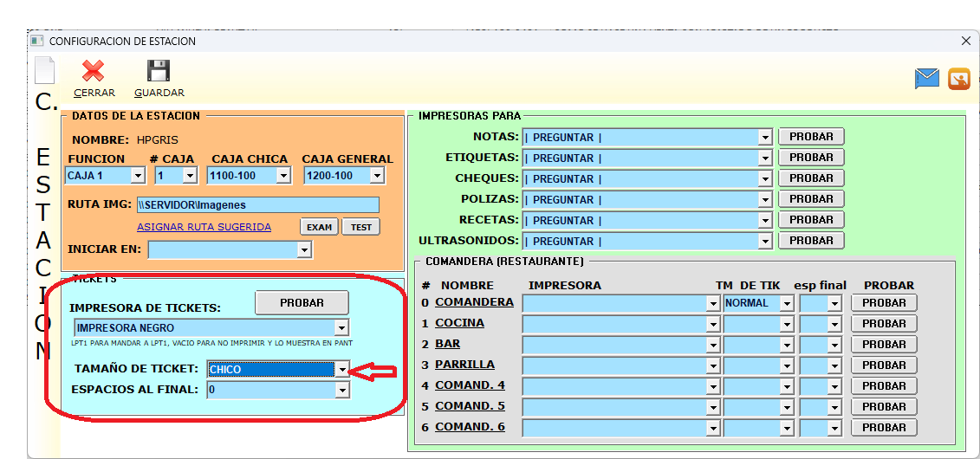Close the Configuracion de Estacion window

[966, 41]
